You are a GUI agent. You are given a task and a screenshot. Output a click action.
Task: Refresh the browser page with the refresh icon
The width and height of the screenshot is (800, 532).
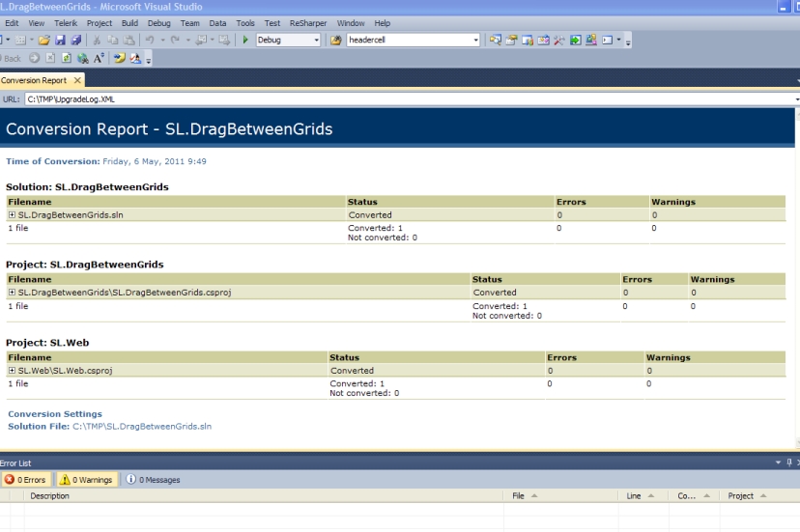click(x=67, y=58)
